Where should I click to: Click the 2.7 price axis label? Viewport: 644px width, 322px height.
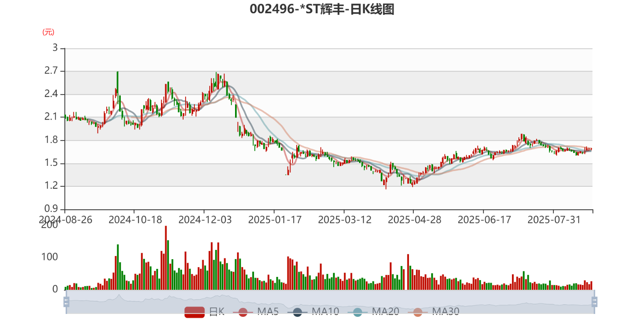click(51, 71)
